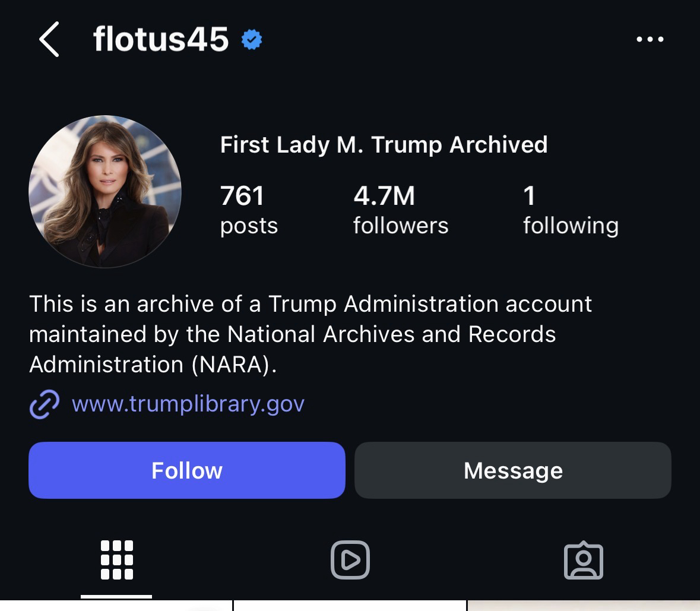Tap the blue verified badge
Screen dimensions: 700x611
coord(252,40)
